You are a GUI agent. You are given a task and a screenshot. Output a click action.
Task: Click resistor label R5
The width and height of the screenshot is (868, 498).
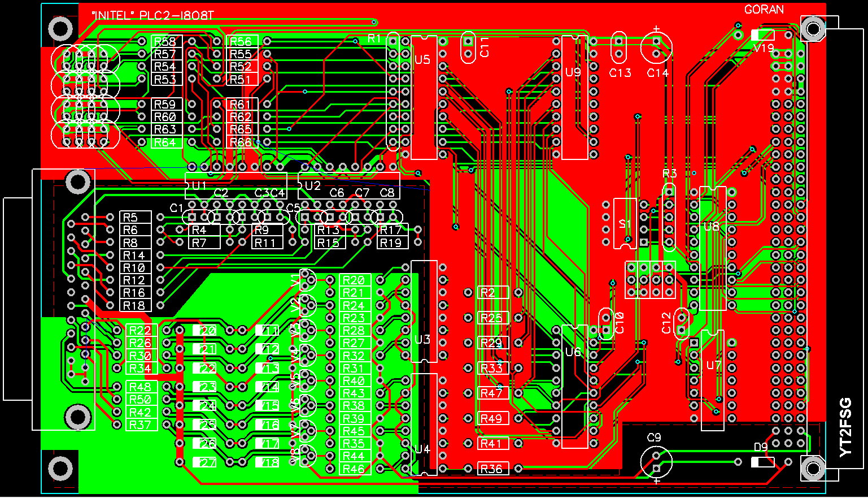pyautogui.click(x=130, y=218)
